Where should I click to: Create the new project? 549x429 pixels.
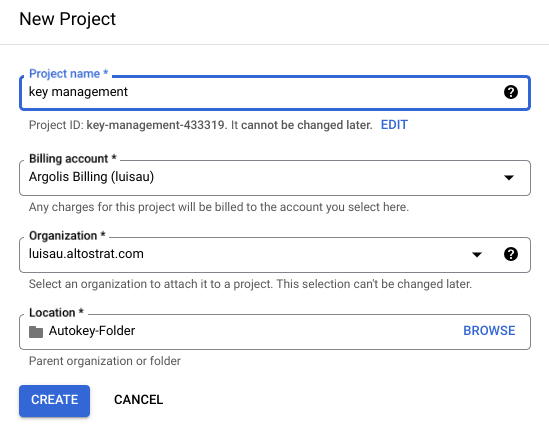[55, 401]
